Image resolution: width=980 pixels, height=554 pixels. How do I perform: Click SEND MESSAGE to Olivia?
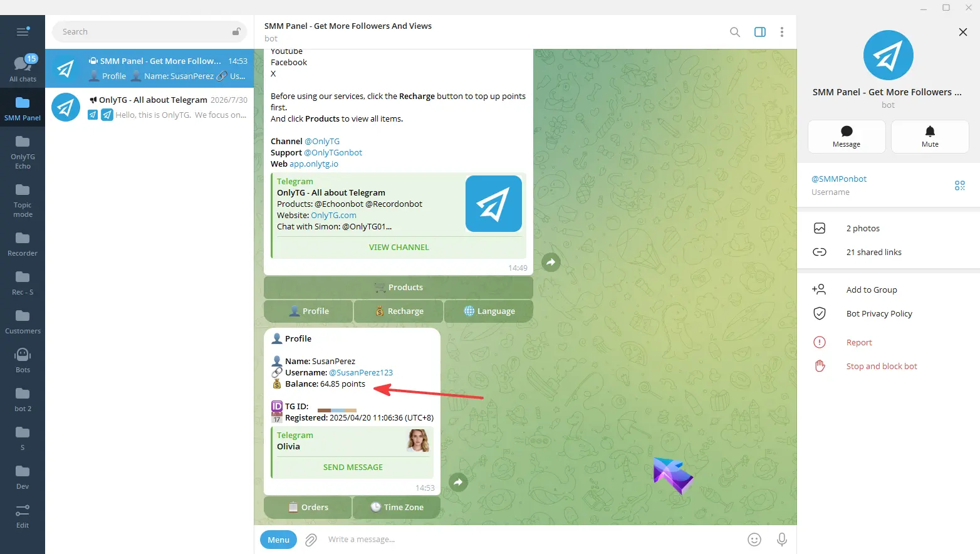click(353, 467)
